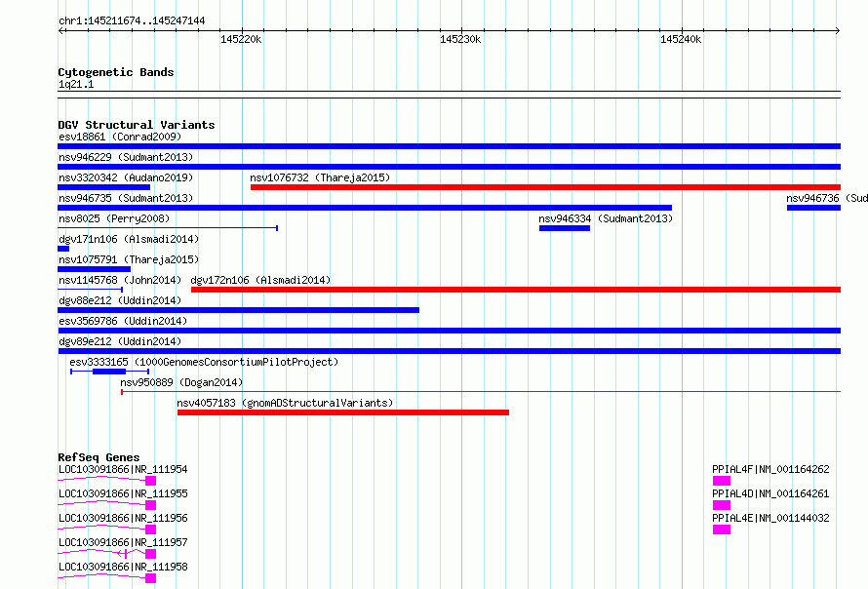
Task: Open the LOC103091866|NR_111958 exon box
Action: coord(150,578)
